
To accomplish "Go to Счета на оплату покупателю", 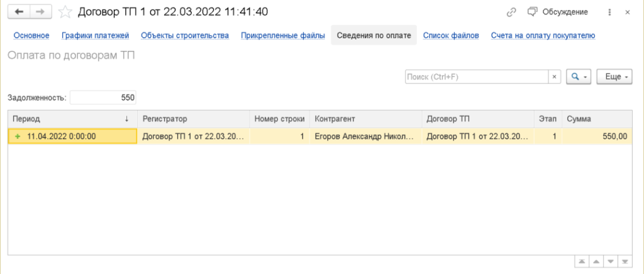I will pos(543,35).
